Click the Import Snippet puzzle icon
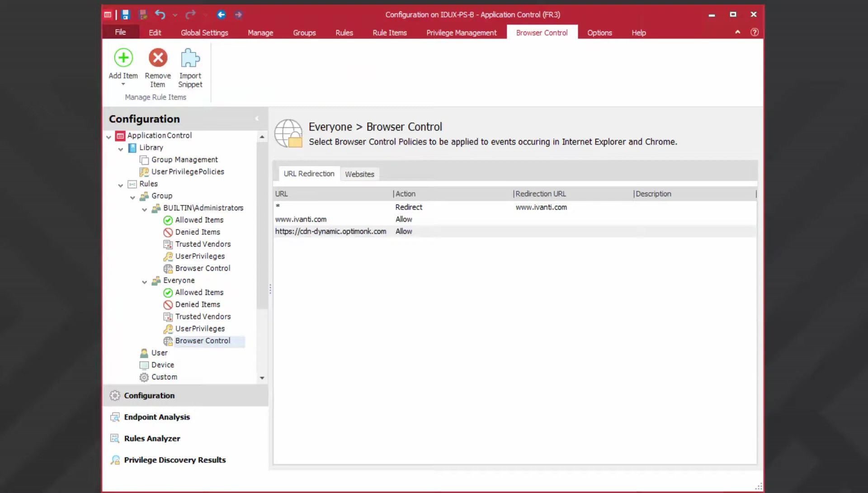 click(190, 58)
